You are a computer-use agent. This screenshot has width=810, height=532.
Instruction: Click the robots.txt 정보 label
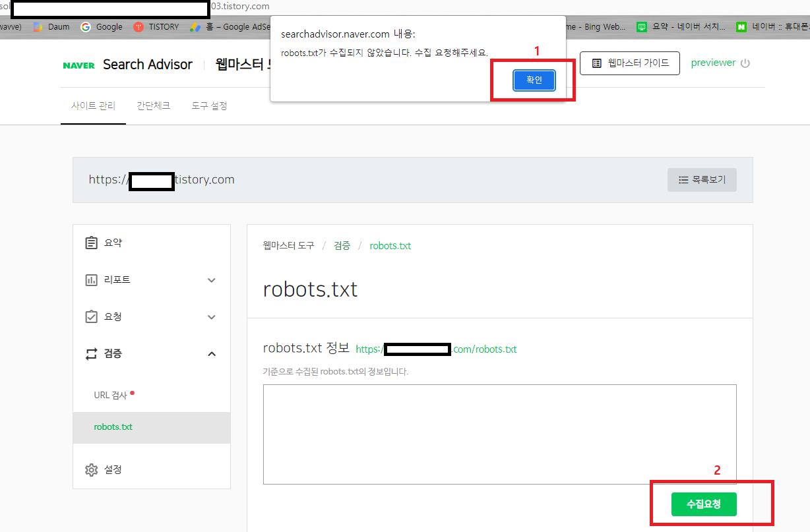pos(306,348)
